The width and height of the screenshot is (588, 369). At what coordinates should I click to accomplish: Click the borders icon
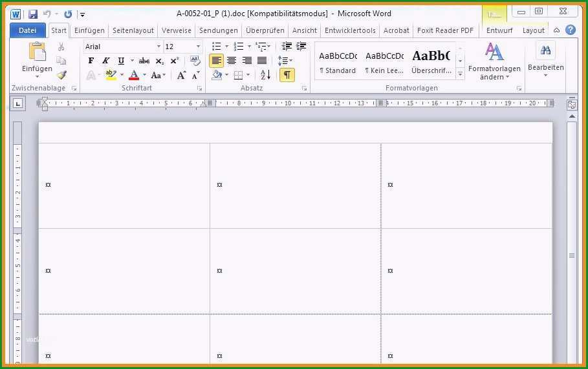coord(238,76)
